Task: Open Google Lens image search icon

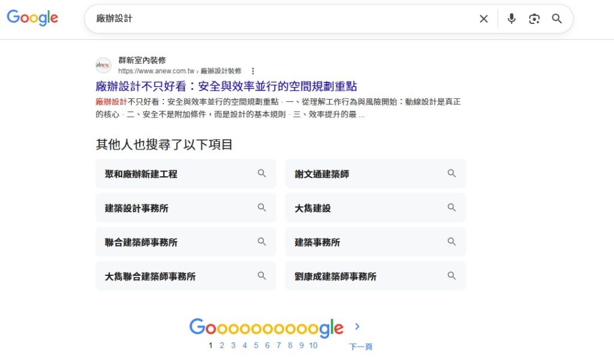Action: [534, 19]
